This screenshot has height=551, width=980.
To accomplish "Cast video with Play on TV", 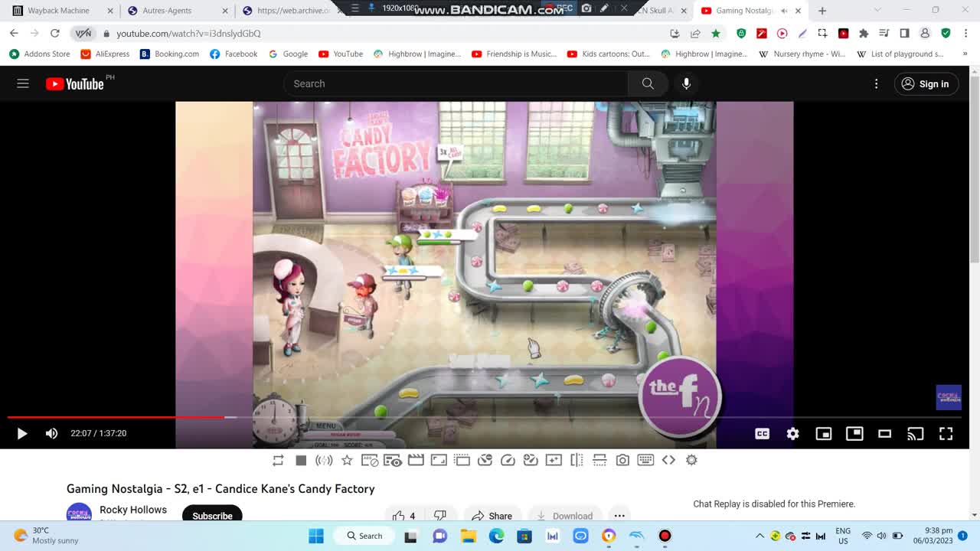I will coord(915,433).
